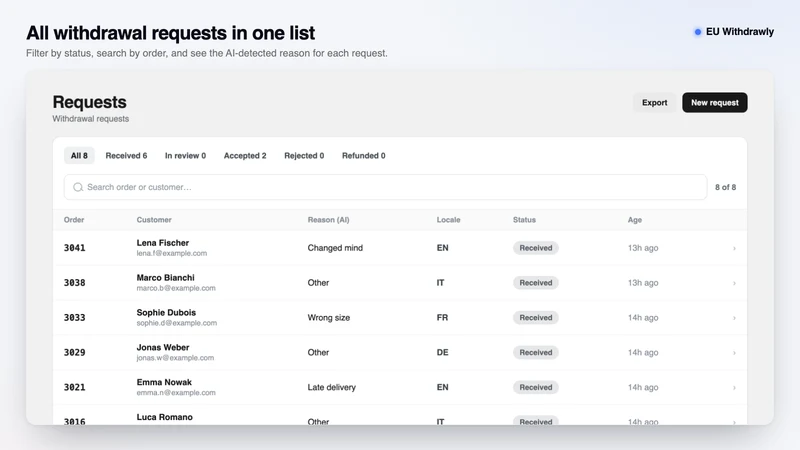Image resolution: width=800 pixels, height=450 pixels.
Task: Select the All 8 tab
Action: (x=79, y=156)
